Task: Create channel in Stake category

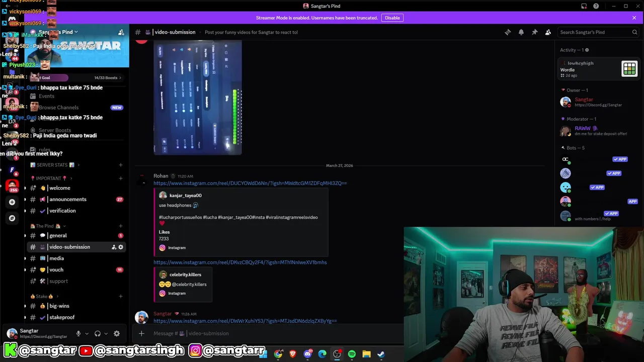Action: click(x=120, y=297)
